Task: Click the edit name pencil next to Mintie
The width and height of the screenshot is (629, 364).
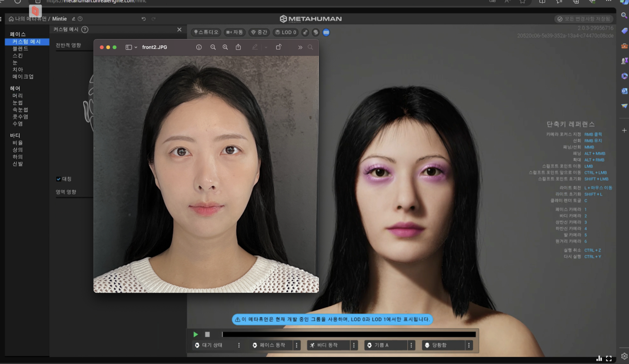Action: (73, 19)
